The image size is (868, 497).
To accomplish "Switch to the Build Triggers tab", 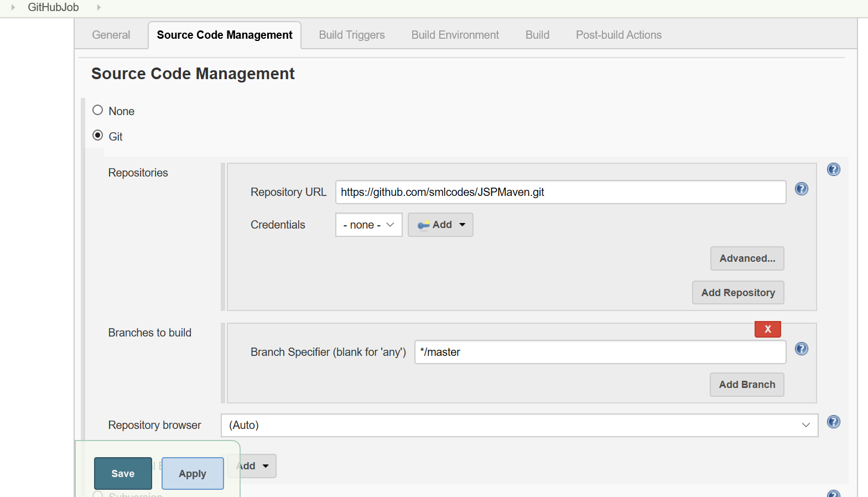I will coord(352,35).
